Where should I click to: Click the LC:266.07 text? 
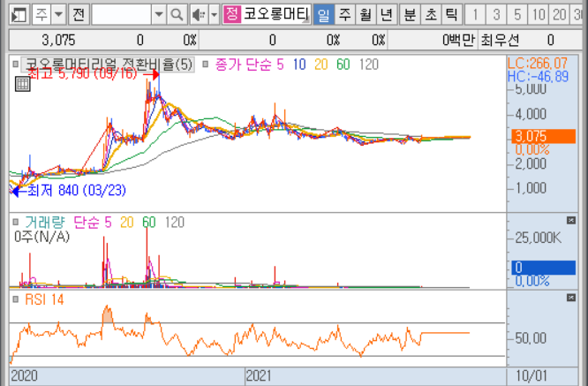click(538, 63)
